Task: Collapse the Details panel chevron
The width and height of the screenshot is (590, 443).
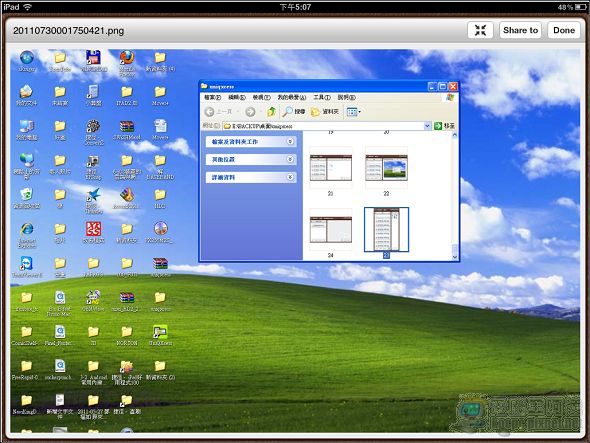Action: point(290,177)
